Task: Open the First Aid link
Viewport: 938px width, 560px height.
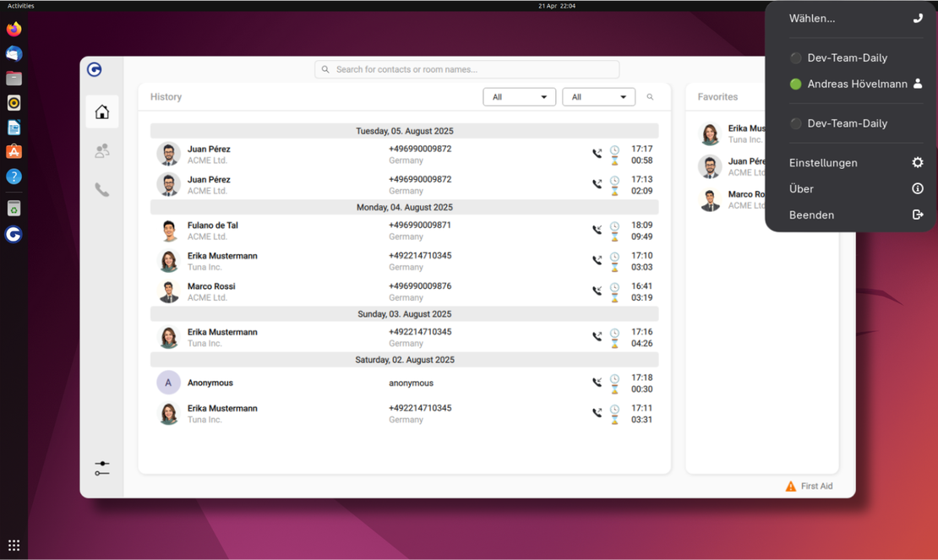Action: (x=809, y=486)
